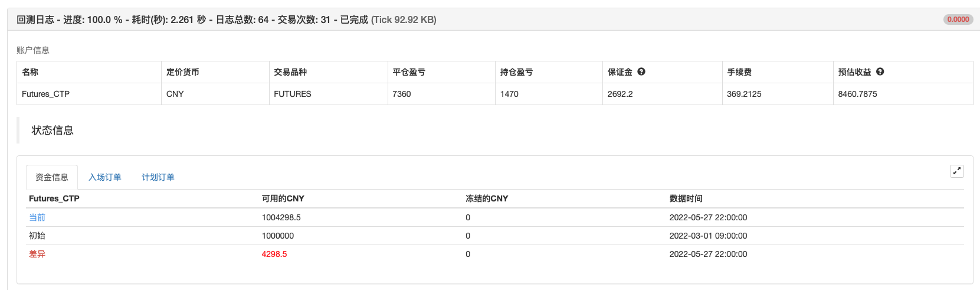The width and height of the screenshot is (980, 290).
Task: Expand the status panel to fullscreen
Action: coord(956,171)
